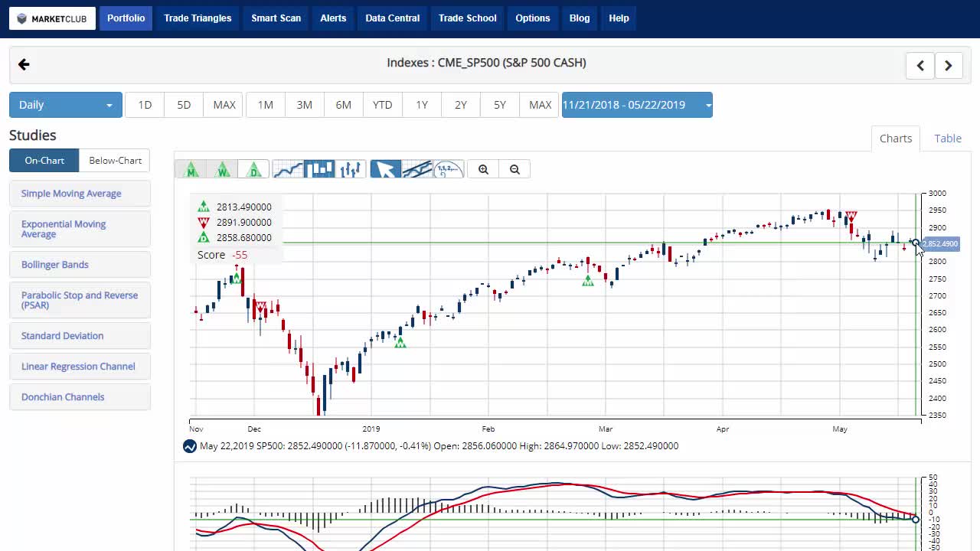
Task: Toggle weekly Trade Triangle display
Action: click(x=223, y=169)
